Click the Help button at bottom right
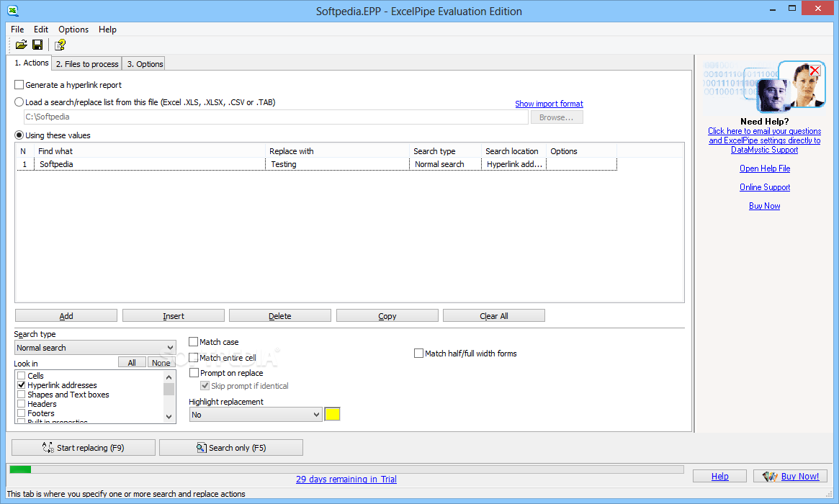This screenshot has width=839, height=504. coord(719,476)
